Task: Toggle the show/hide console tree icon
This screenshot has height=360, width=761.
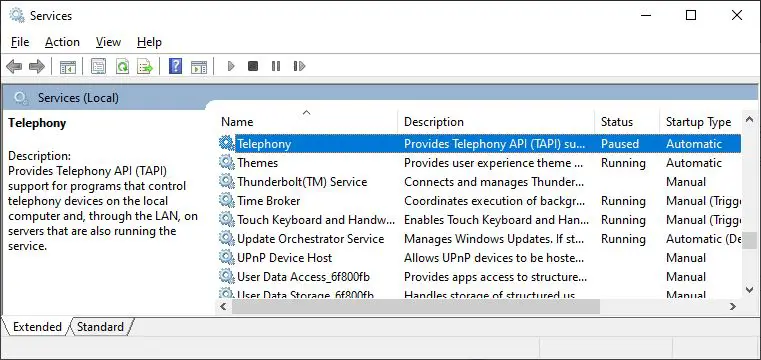Action: point(67,66)
